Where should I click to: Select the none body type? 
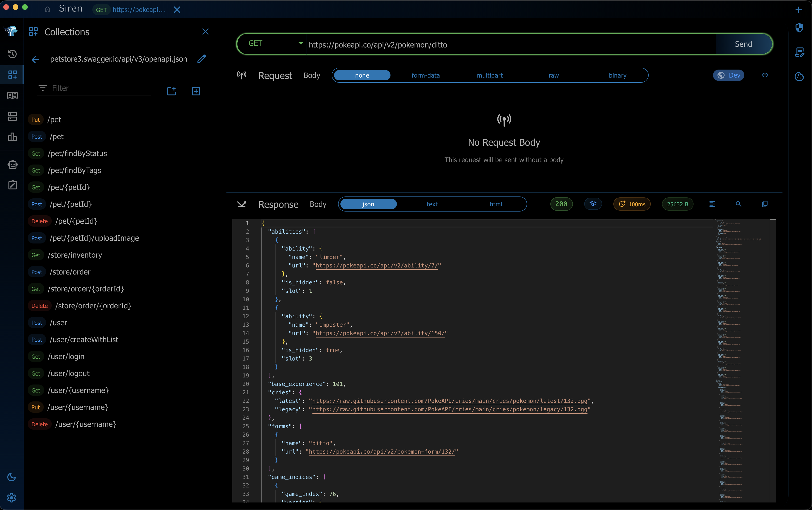[362, 75]
